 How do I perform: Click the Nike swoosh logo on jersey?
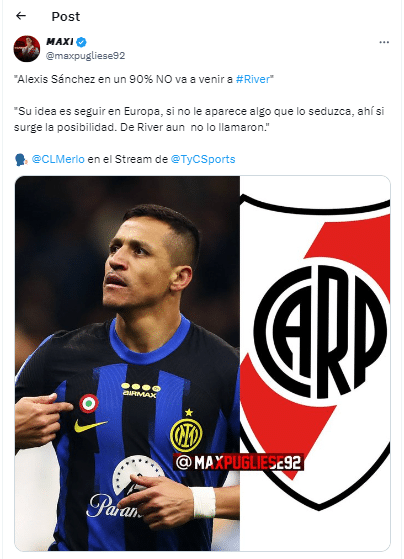tap(90, 425)
